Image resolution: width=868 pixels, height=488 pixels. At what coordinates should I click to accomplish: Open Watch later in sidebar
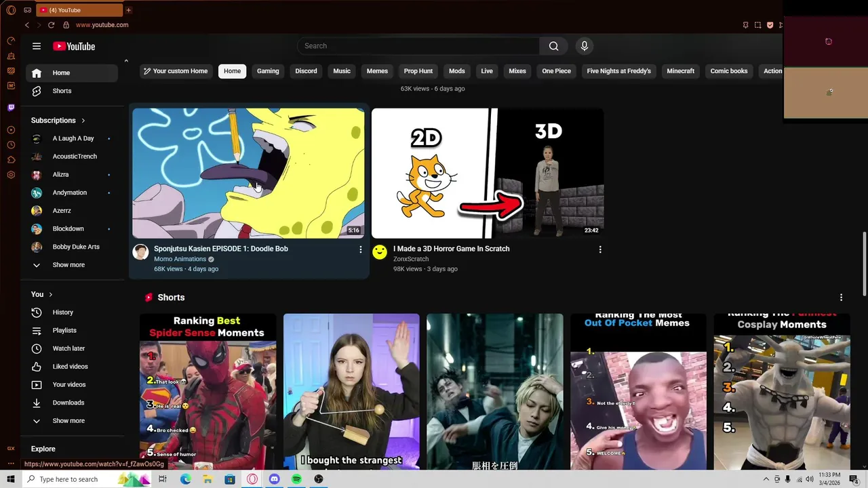72,348
